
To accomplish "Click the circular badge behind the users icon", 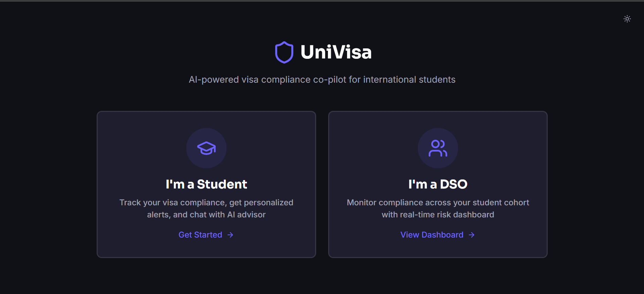I will [x=438, y=148].
